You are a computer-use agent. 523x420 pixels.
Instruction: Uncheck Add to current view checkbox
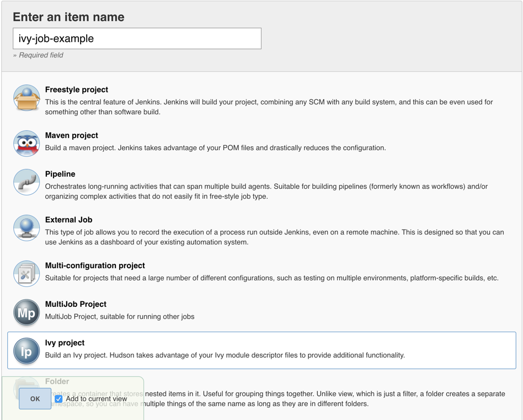pyautogui.click(x=58, y=398)
